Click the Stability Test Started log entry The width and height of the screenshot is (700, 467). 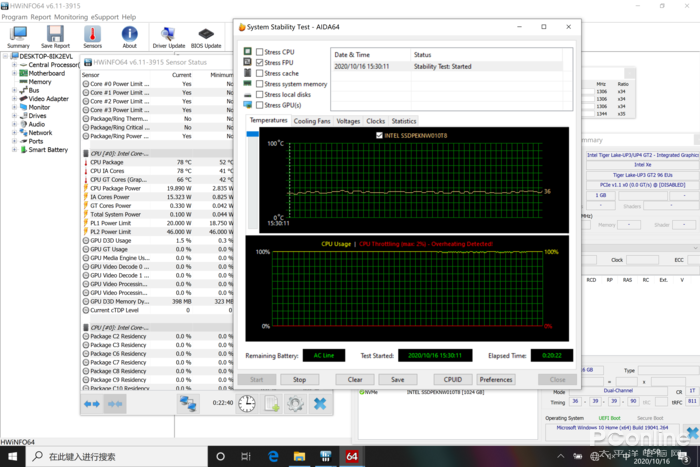[448, 67]
